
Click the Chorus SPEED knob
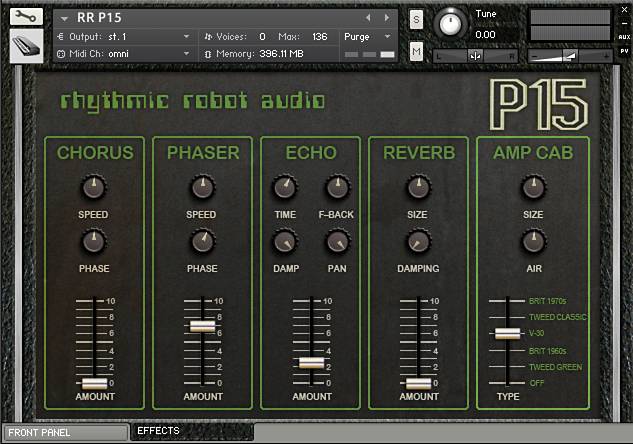[x=94, y=188]
